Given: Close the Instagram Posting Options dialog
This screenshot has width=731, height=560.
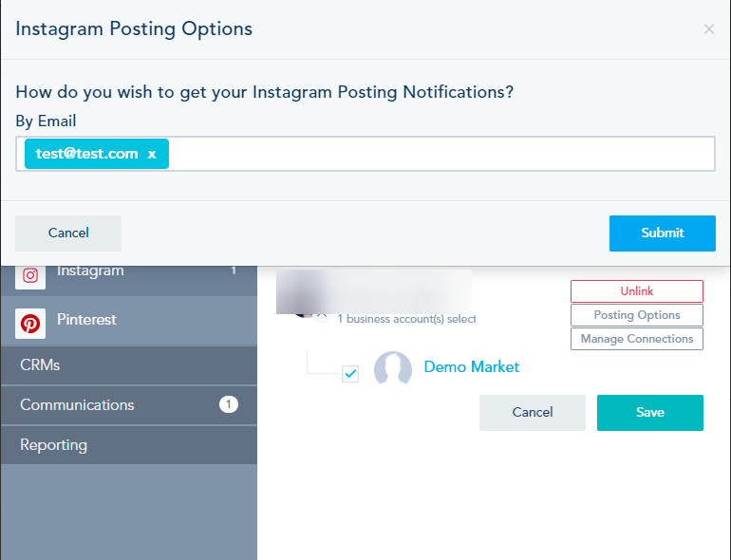Looking at the screenshot, I should tap(708, 28).
